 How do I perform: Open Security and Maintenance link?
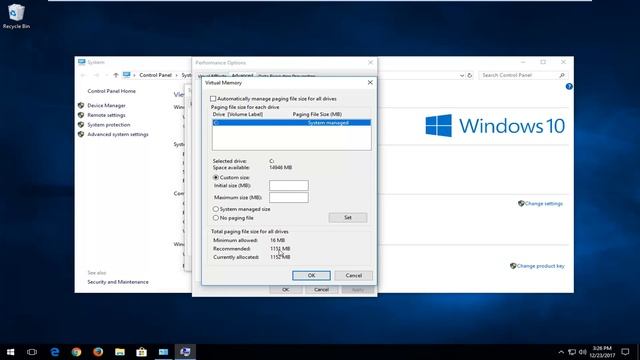coord(118,282)
